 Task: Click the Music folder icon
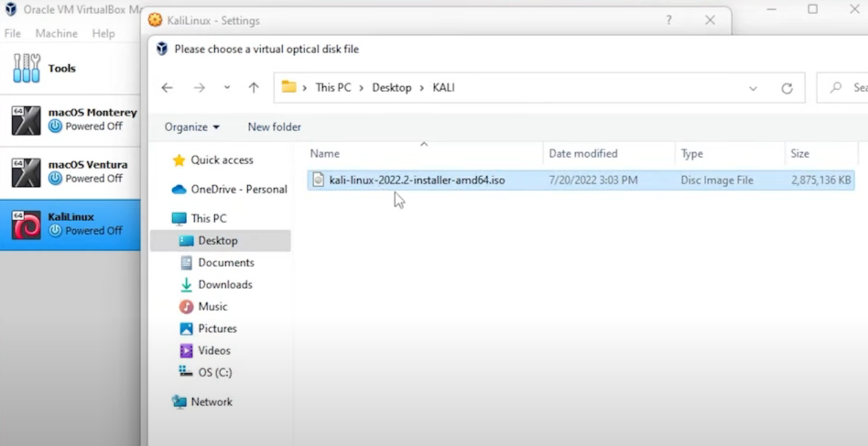click(x=187, y=307)
